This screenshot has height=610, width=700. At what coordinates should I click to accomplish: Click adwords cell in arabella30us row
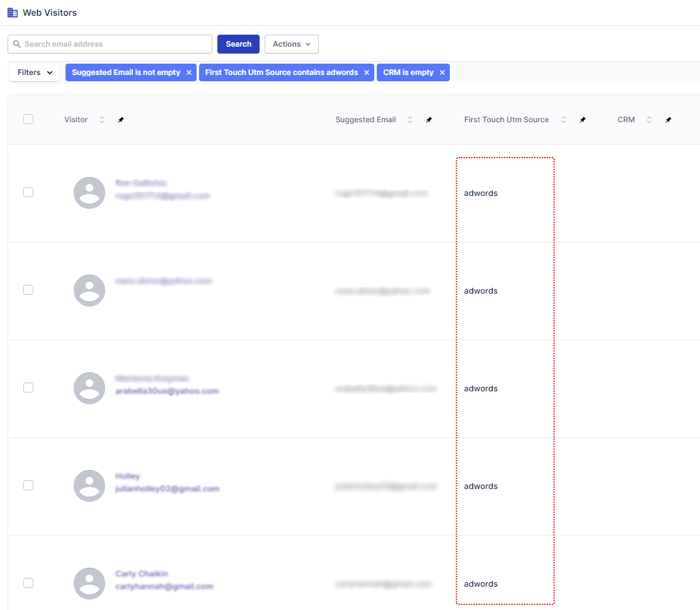coord(481,389)
